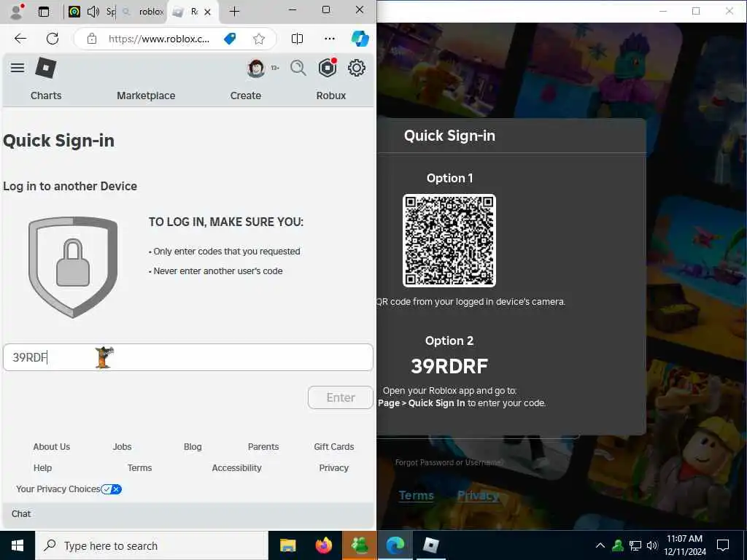Open the Edge profile icon
Screen dimensions: 747x560
(18, 12)
